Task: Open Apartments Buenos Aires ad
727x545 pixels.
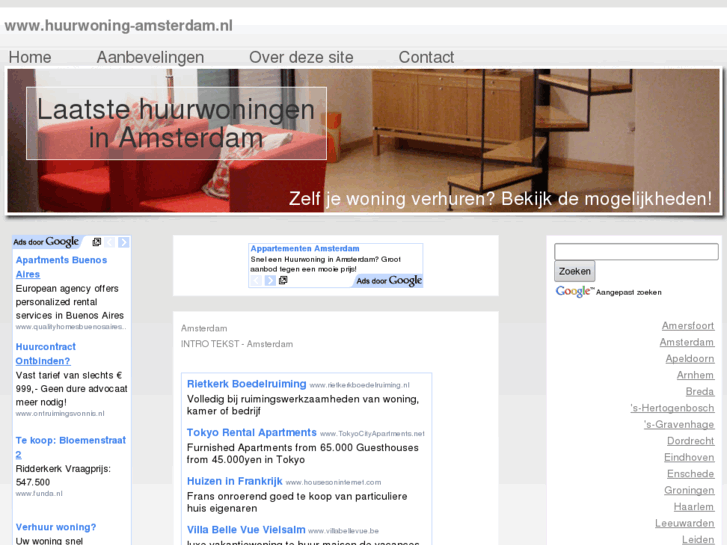Action: pos(61,267)
